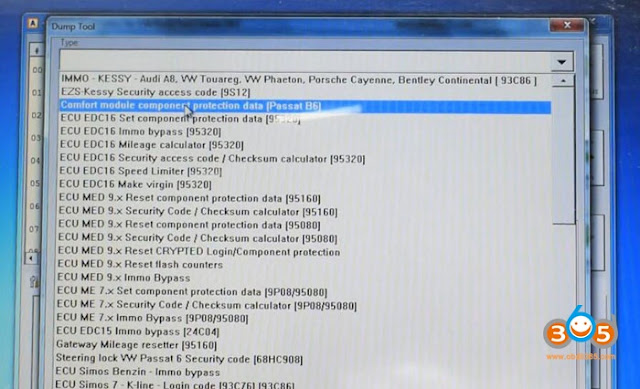
Task: Click the empty Type combo box field
Action: point(305,61)
